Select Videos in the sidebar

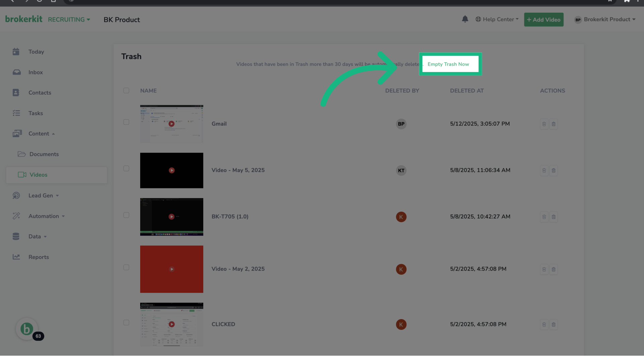pos(56,175)
